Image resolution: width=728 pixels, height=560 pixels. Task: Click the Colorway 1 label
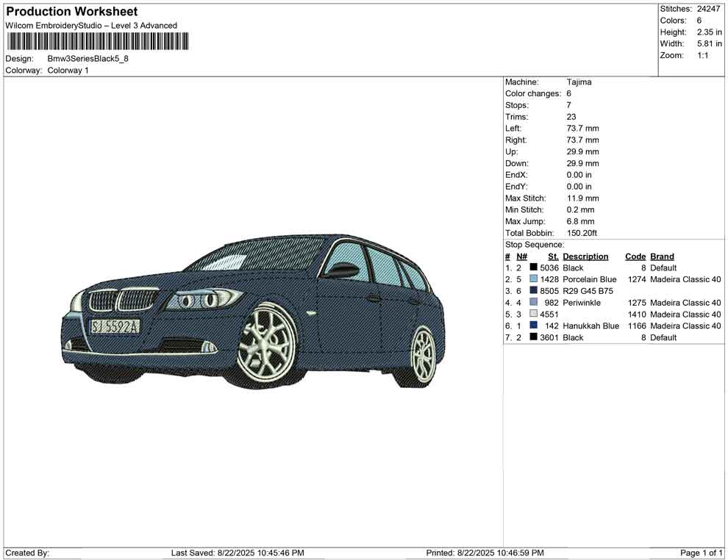(68, 71)
